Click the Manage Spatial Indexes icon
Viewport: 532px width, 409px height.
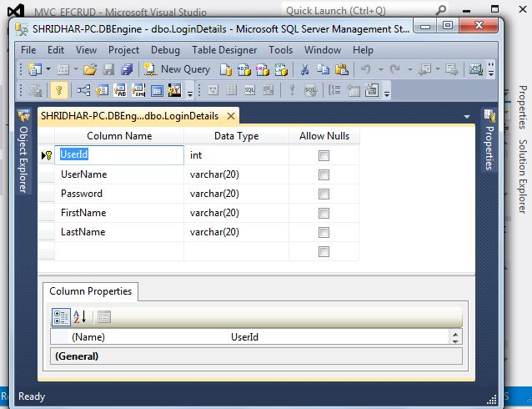[x=175, y=90]
